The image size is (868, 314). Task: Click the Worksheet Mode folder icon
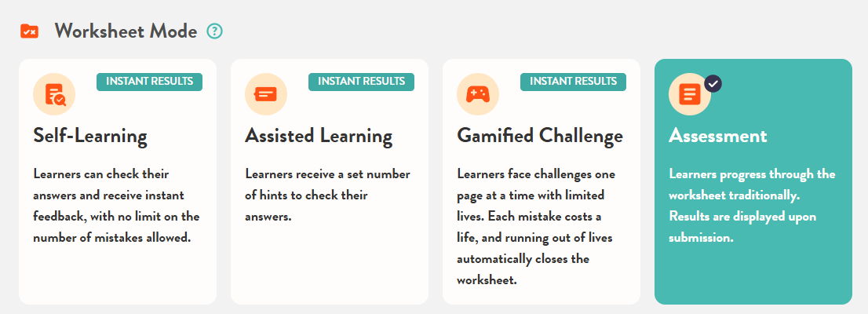tap(29, 31)
